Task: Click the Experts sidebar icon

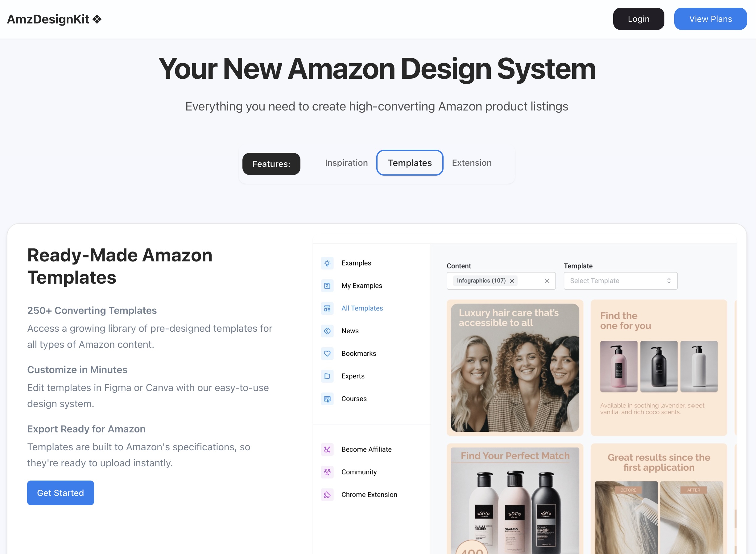Action: [327, 376]
